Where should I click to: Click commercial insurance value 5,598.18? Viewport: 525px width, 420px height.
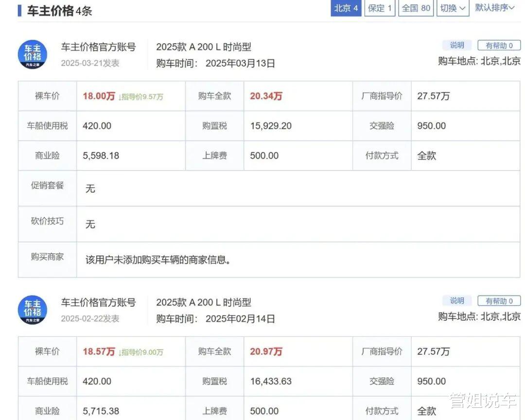tap(101, 156)
